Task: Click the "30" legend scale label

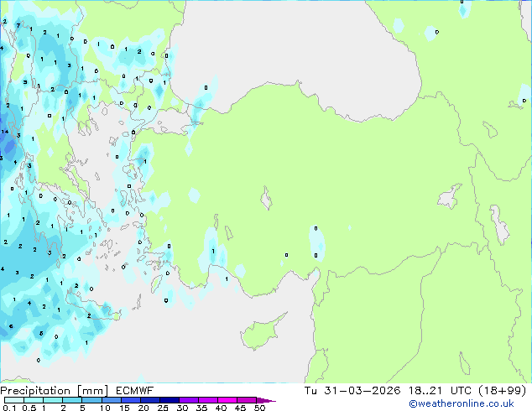Action: click(182, 408)
